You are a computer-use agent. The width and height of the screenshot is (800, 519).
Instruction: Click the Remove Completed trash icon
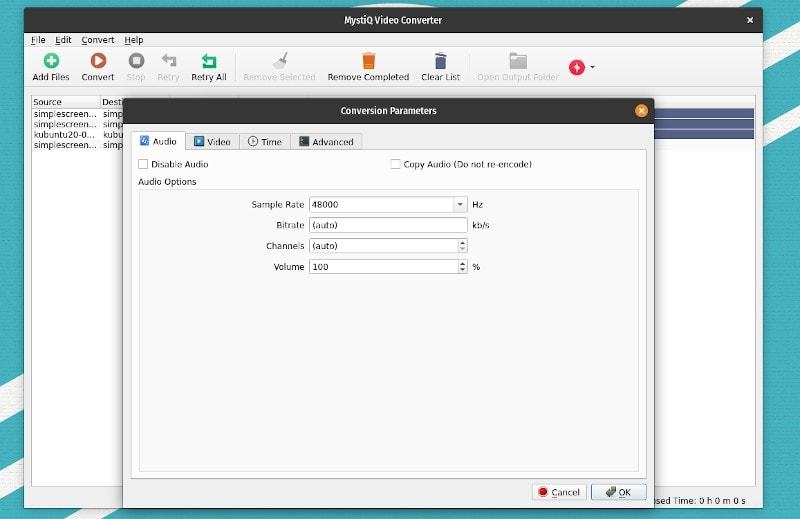(x=368, y=62)
